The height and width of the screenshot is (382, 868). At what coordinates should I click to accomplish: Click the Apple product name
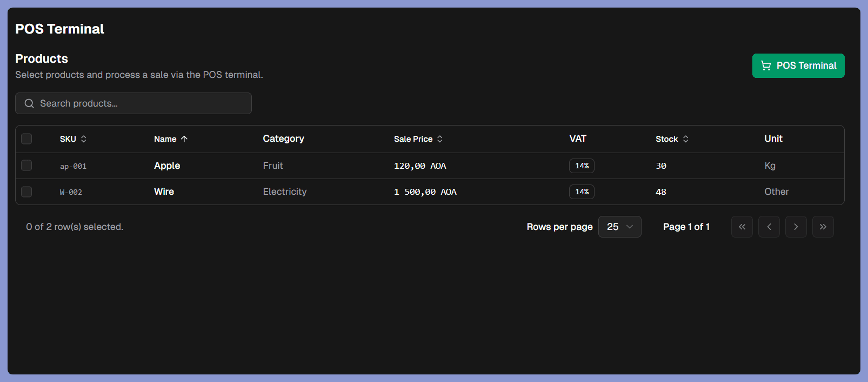(x=167, y=166)
